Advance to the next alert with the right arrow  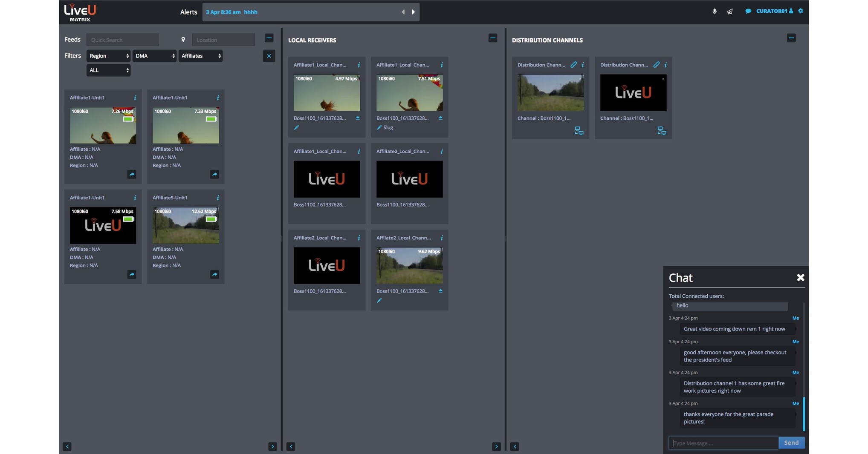coord(413,12)
